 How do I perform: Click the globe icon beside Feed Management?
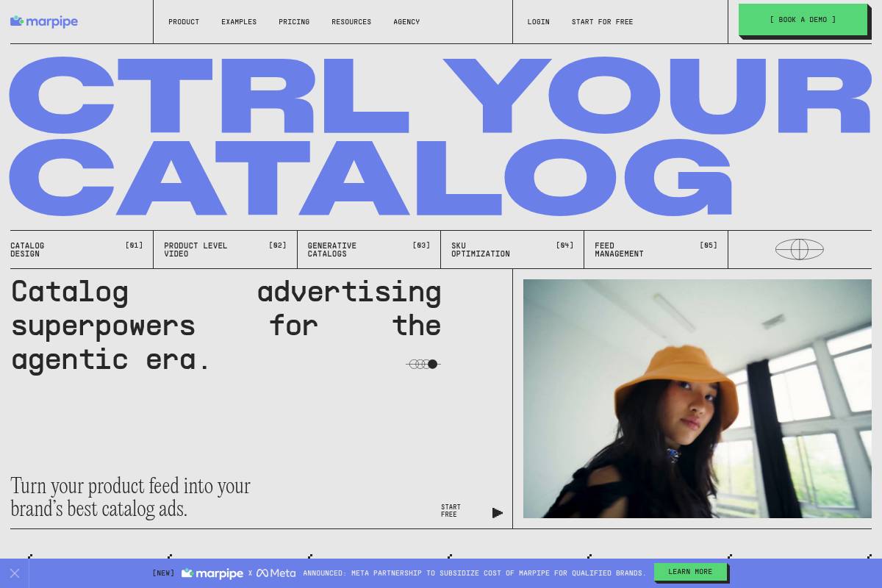click(800, 249)
